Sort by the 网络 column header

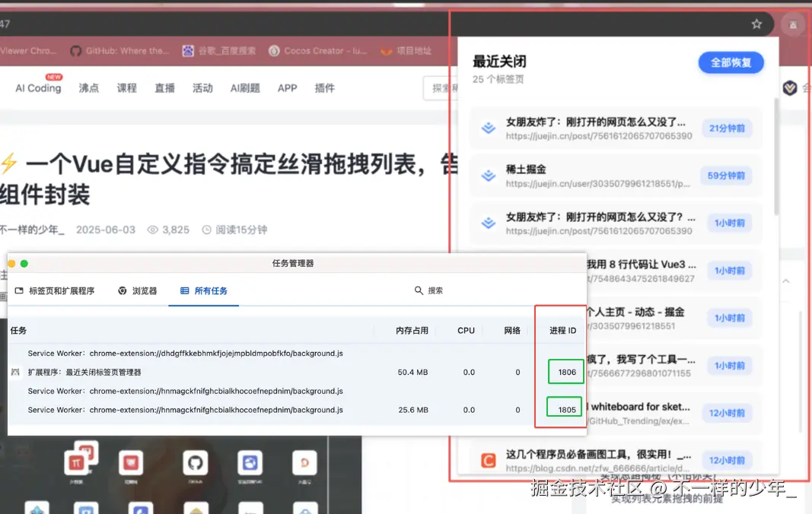(x=511, y=331)
